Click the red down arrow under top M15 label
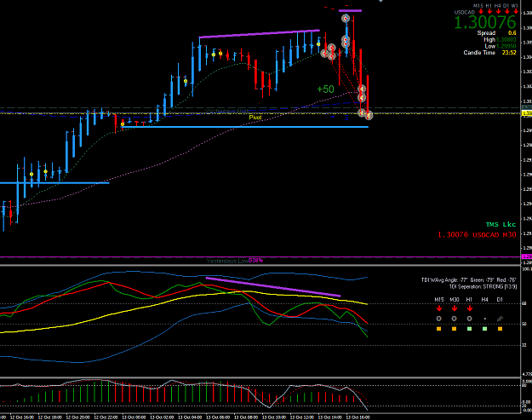The height and width of the screenshot is (420, 532). tap(481, 12)
